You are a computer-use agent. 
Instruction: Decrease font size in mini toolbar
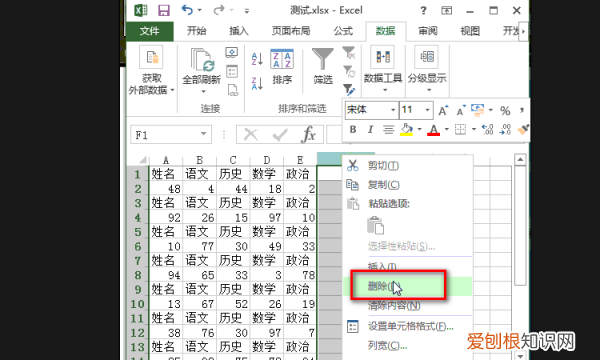tap(461, 111)
